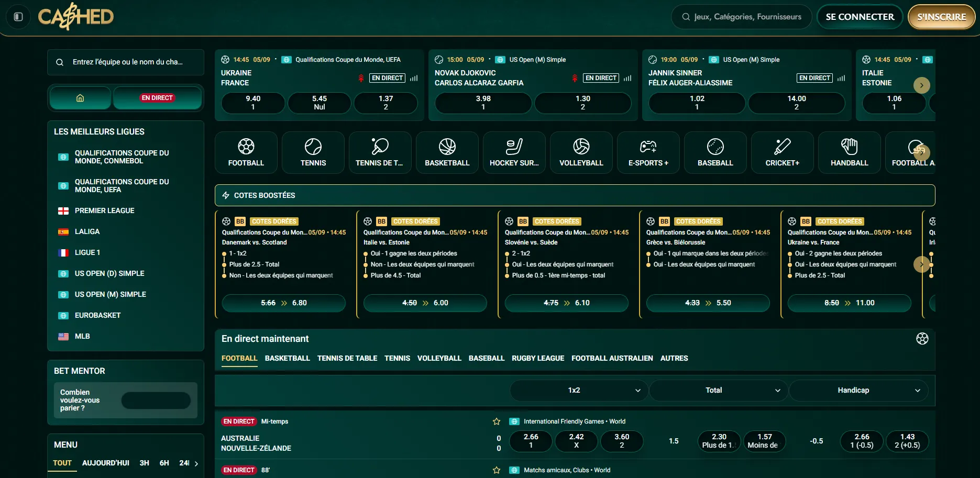
Task: Expand the 1x2 market dropdown
Action: point(578,391)
